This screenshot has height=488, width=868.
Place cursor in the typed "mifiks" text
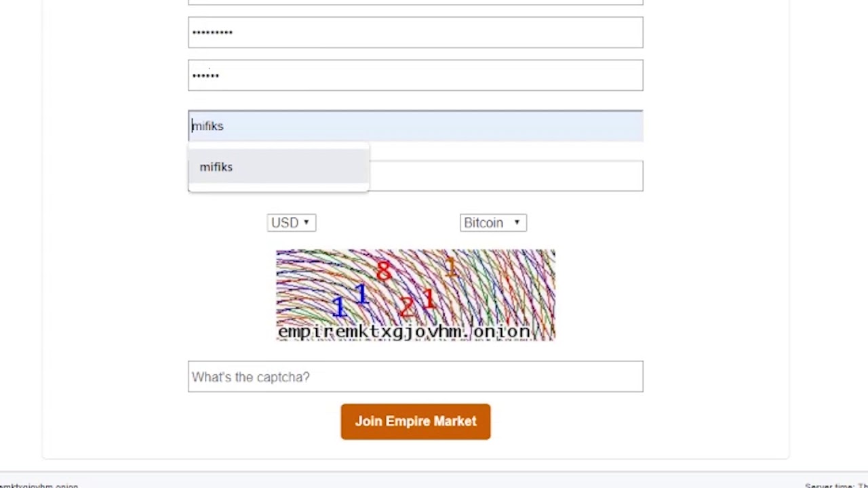point(208,126)
